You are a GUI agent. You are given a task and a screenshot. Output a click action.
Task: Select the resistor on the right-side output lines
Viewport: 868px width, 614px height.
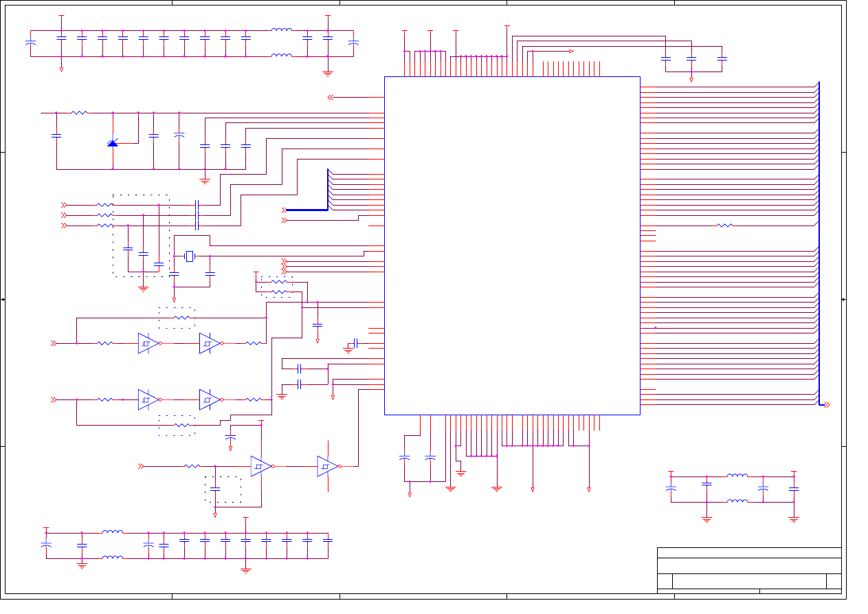(x=724, y=226)
